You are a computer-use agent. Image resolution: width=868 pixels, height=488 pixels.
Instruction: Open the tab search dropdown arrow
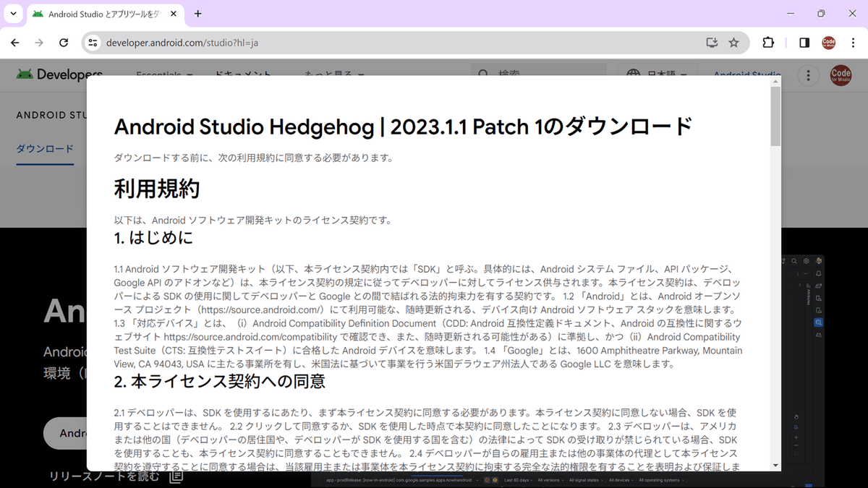point(13,14)
